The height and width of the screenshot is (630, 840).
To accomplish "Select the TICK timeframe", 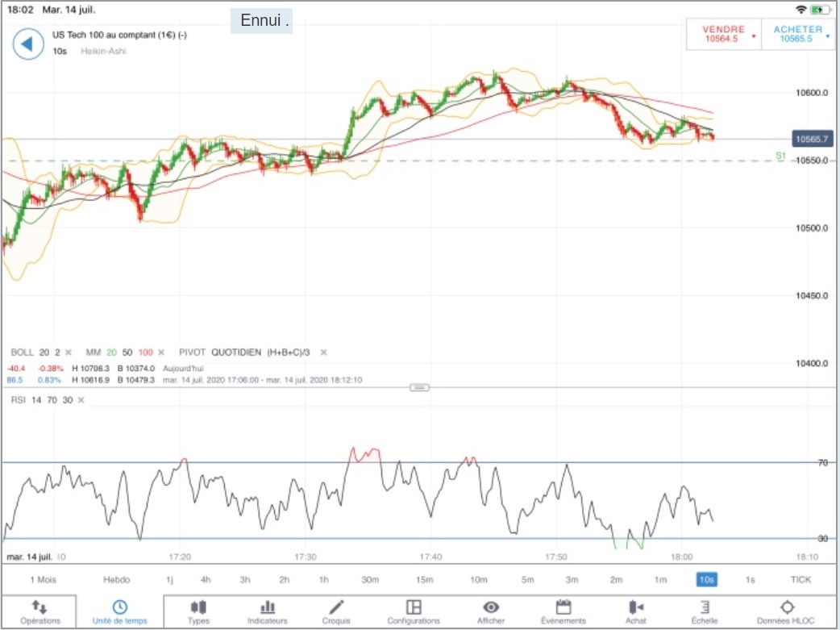I will pyautogui.click(x=800, y=580).
